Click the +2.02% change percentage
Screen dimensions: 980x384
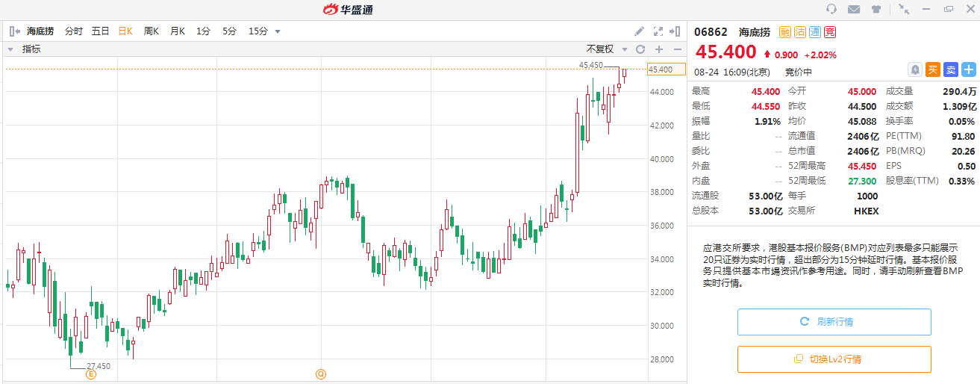(x=820, y=55)
